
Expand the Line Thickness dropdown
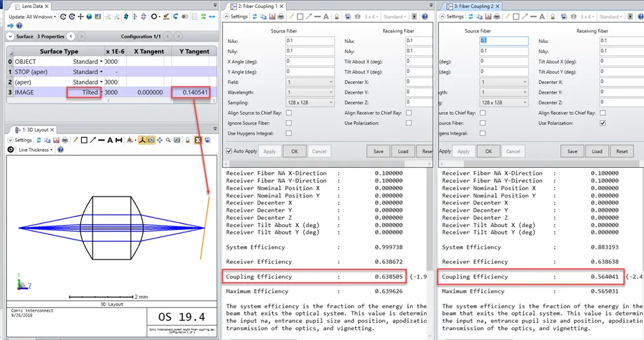[35, 150]
